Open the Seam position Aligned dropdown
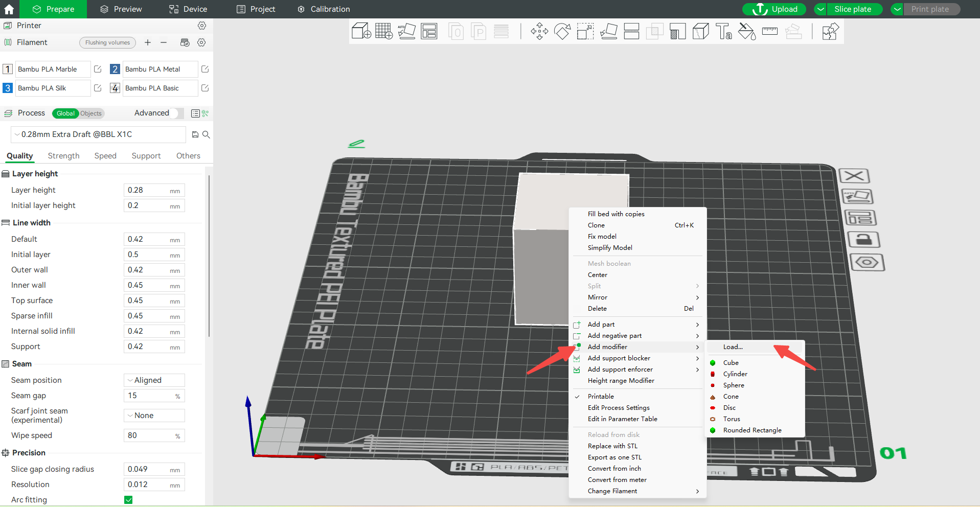The height and width of the screenshot is (507, 980). click(154, 380)
